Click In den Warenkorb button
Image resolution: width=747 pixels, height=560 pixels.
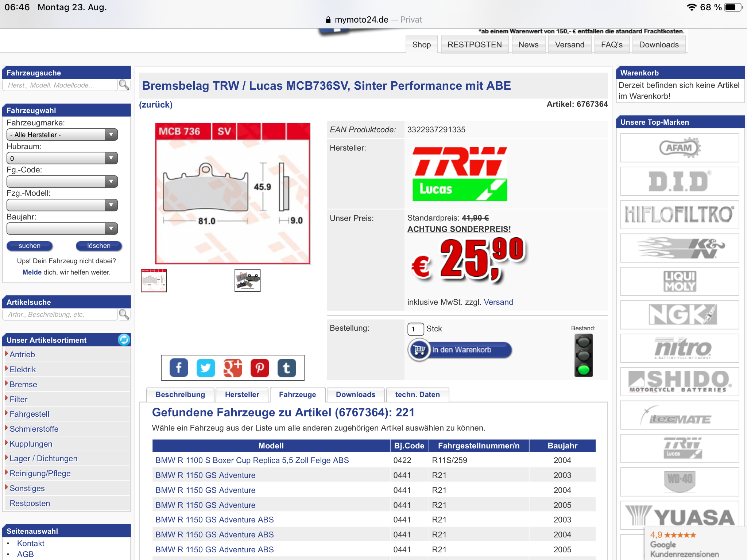click(x=460, y=350)
